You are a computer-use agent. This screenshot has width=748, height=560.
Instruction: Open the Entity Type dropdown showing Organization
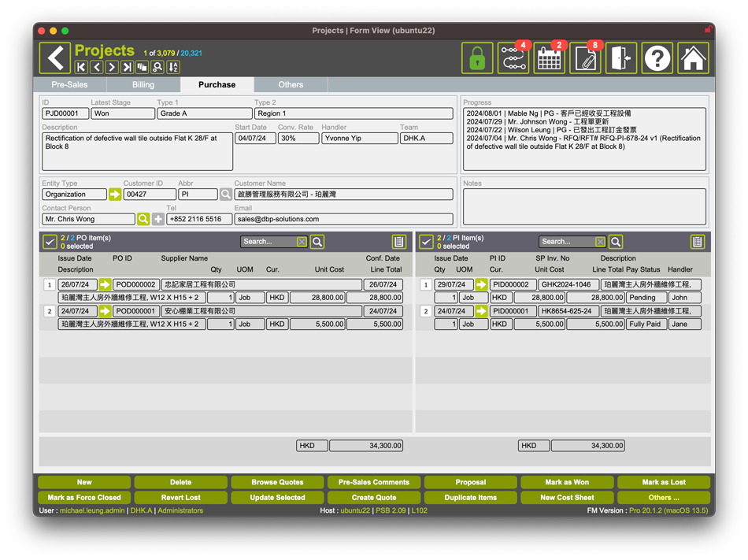(74, 194)
